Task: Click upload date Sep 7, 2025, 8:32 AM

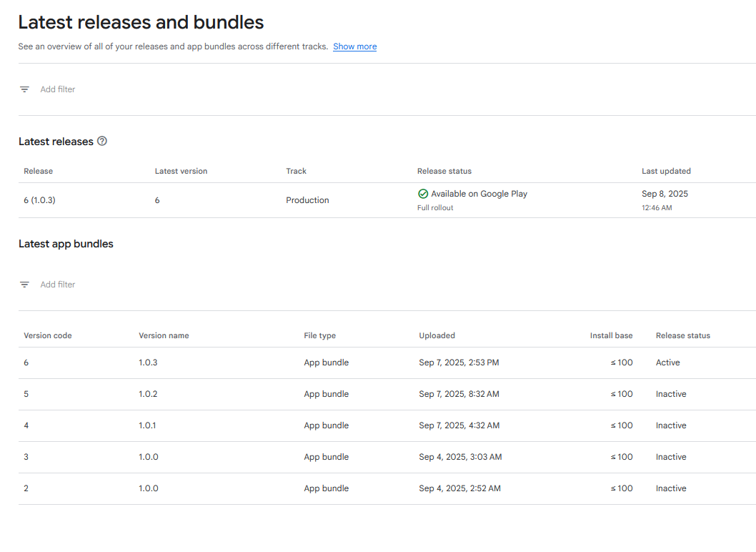Action: (459, 394)
